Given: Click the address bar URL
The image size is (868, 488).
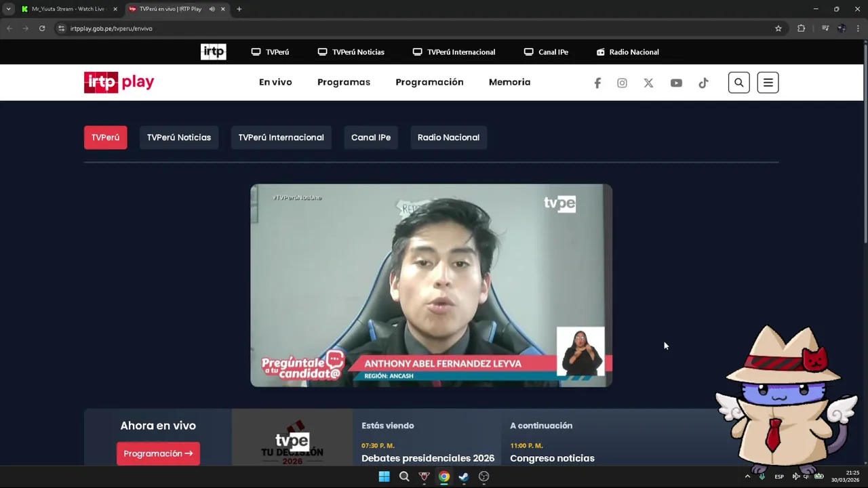Looking at the screenshot, I should tap(111, 28).
